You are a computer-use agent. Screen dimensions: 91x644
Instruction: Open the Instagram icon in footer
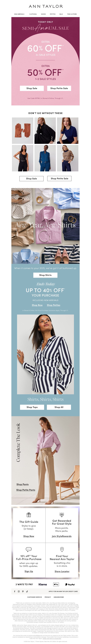point(19,591)
